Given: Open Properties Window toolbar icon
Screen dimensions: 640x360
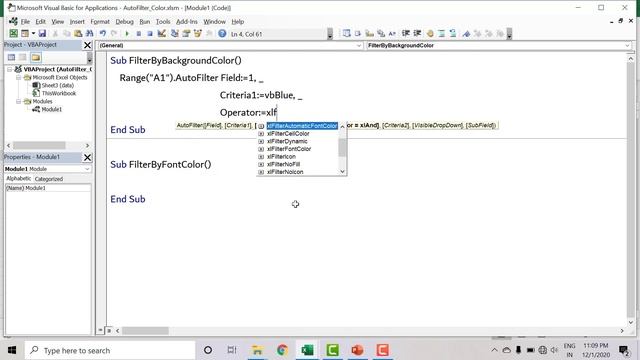Looking at the screenshot, I should click(x=186, y=34).
